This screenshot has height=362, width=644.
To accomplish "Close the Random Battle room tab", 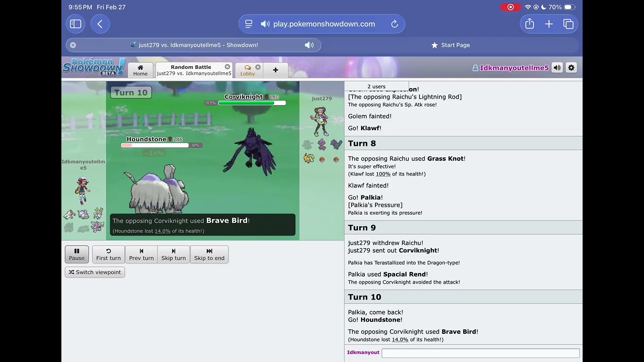I will click(x=227, y=66).
